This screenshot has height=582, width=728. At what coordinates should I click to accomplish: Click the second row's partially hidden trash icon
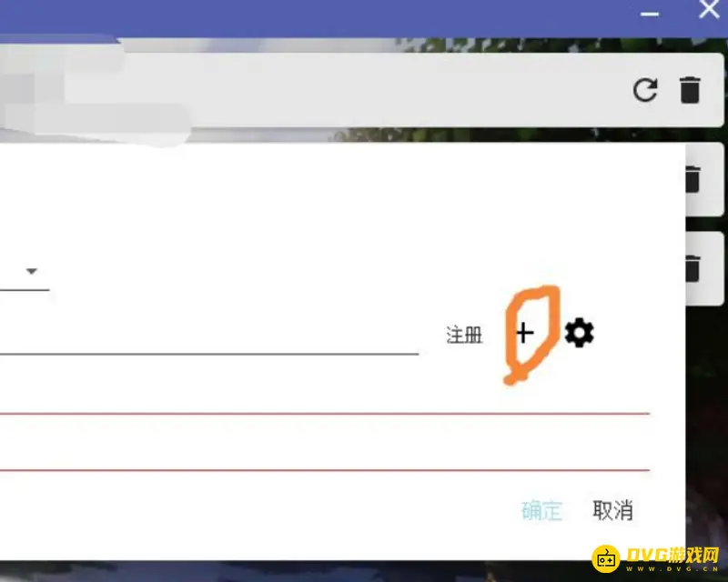tap(693, 178)
